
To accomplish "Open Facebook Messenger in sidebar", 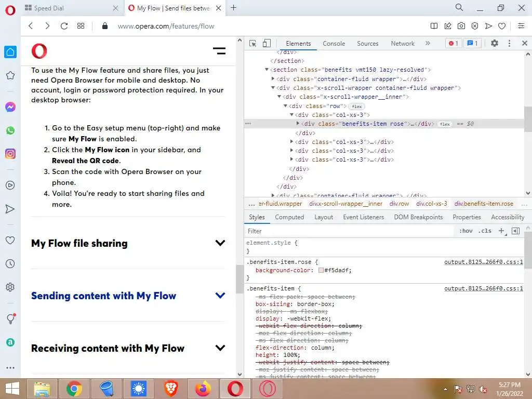I will click(10, 107).
